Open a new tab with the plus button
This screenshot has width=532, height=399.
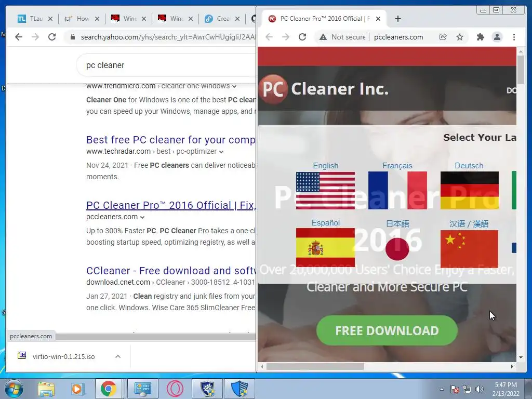(398, 19)
